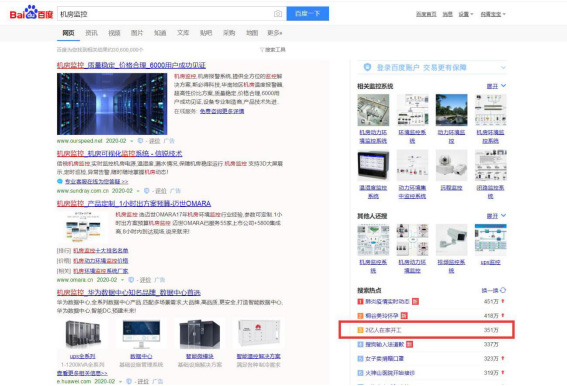Switch to 地图 tab
Image resolution: width=567 pixels, height=386 pixels.
pos(252,33)
